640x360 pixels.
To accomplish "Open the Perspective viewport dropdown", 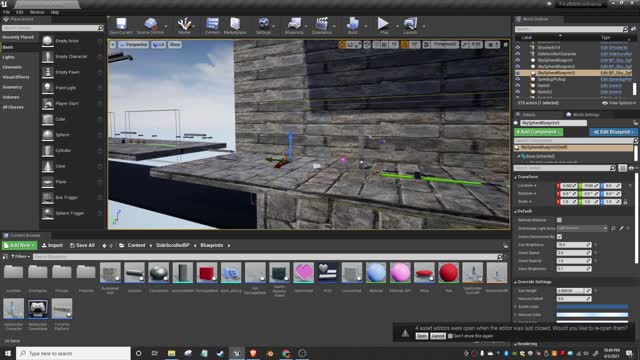I will click(x=133, y=44).
